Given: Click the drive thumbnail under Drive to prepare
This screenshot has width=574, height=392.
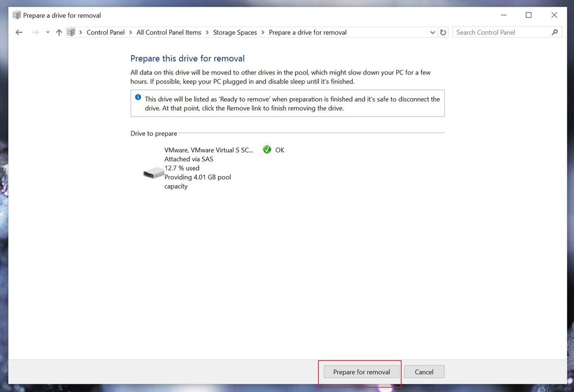Looking at the screenshot, I should click(153, 172).
